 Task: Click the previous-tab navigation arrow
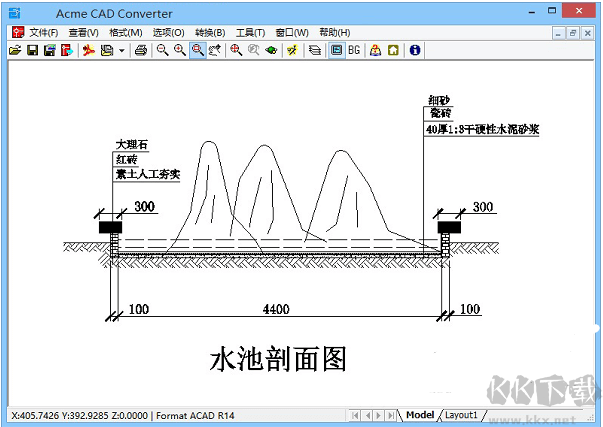(x=368, y=415)
